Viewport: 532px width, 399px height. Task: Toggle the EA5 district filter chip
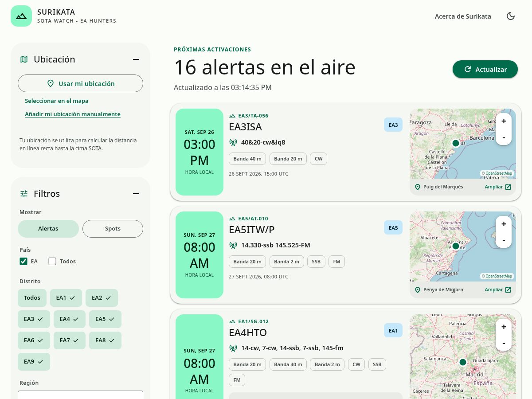point(105,319)
